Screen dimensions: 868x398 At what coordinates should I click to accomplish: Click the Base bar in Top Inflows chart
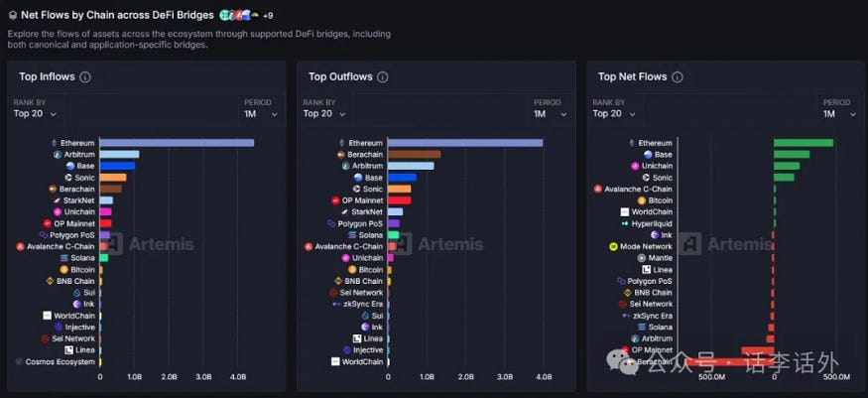117,166
